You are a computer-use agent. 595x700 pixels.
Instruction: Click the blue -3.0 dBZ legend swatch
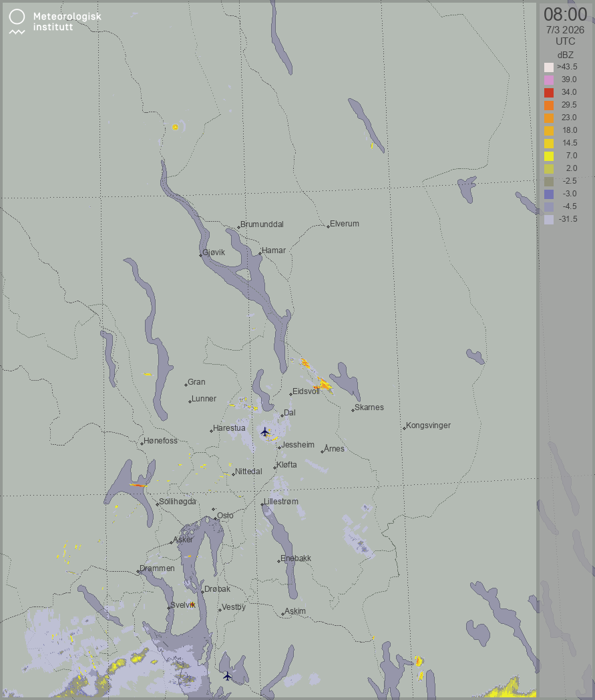pyautogui.click(x=549, y=194)
